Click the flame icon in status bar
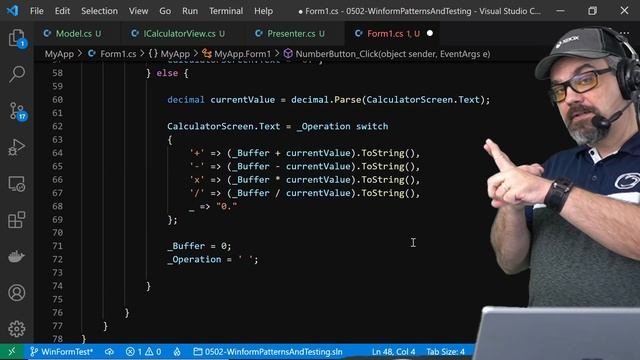Image resolution: width=640 pixels, height=360 pixels. pos(177,351)
